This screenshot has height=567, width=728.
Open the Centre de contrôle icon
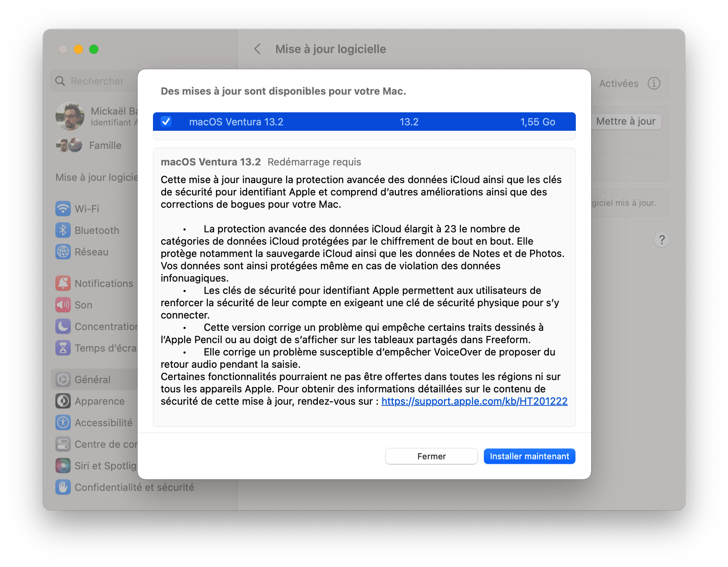[x=63, y=444]
